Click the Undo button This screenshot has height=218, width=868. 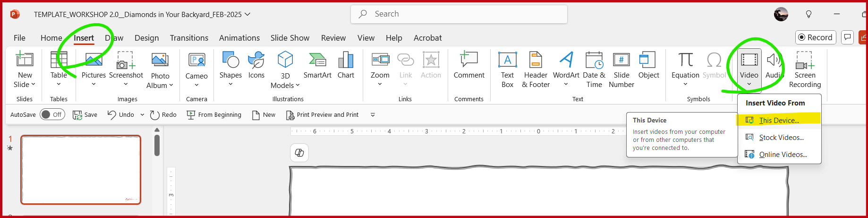point(121,114)
